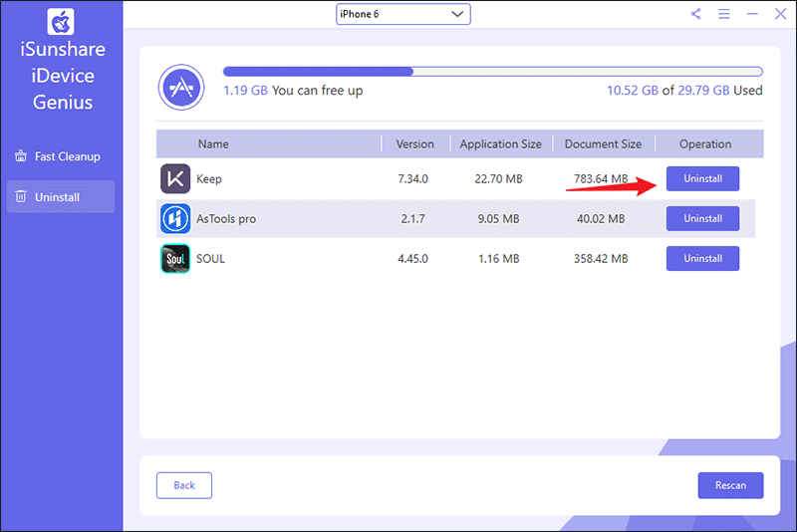
Task: Uninstall the SOUL app
Action: click(702, 259)
